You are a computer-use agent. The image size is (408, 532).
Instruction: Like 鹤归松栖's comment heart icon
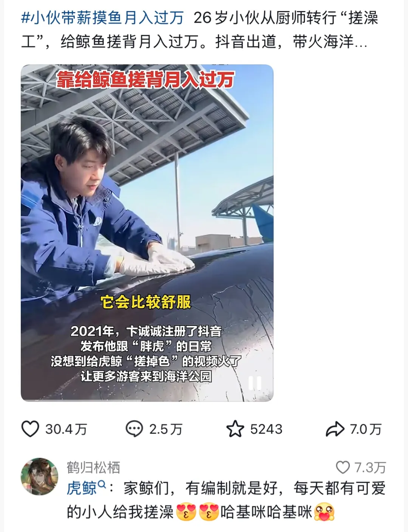[343, 467]
